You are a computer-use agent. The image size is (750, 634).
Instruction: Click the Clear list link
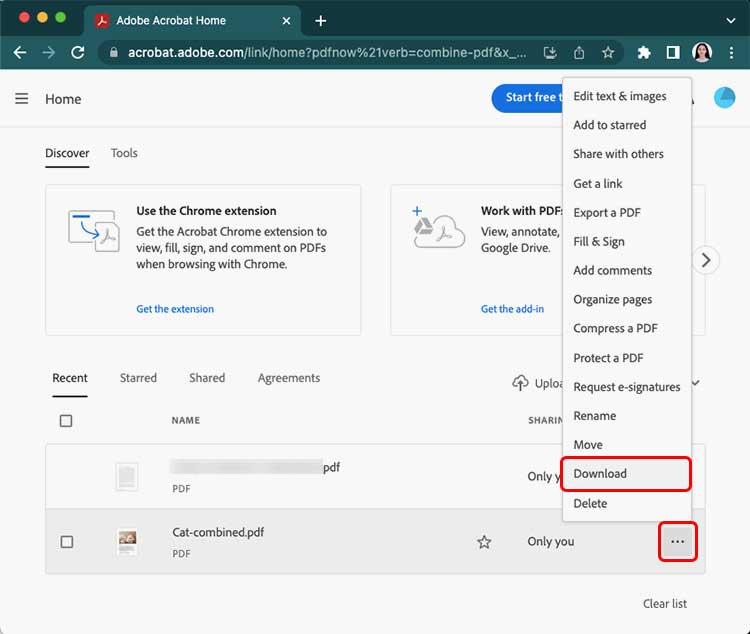pyautogui.click(x=664, y=604)
